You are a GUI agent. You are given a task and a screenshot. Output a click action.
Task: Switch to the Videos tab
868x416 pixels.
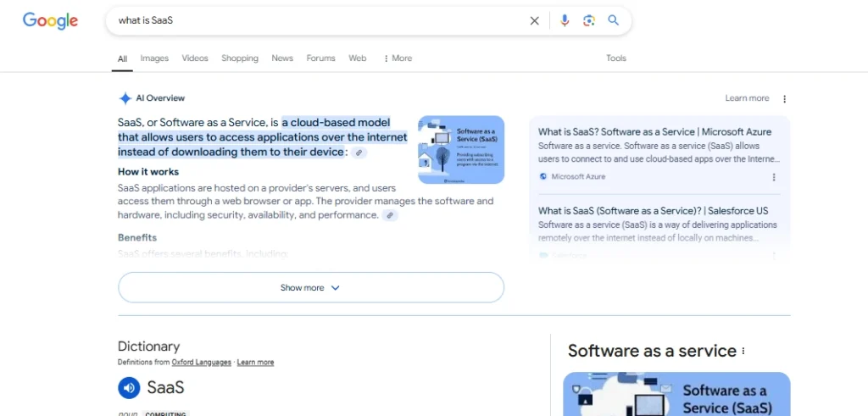pyautogui.click(x=195, y=58)
